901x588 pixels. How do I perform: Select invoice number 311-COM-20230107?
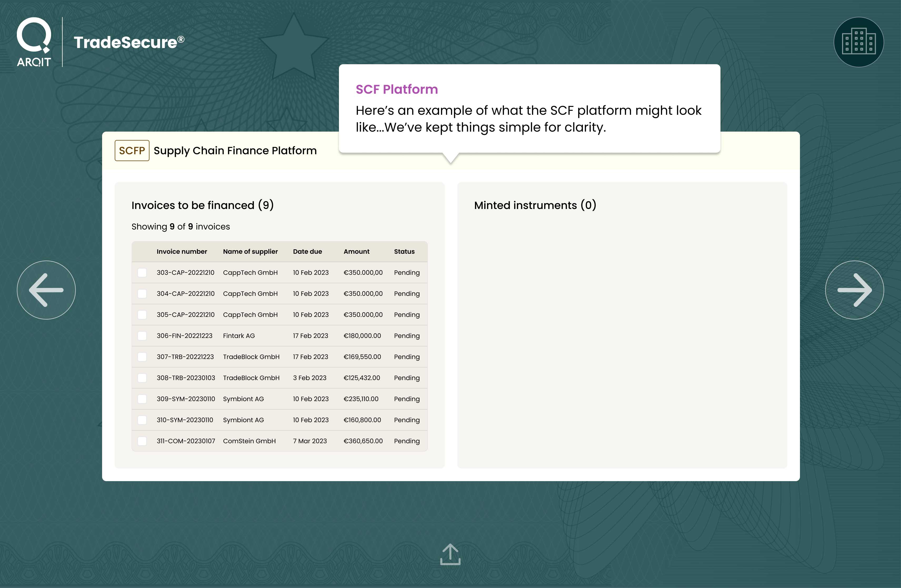tap(186, 441)
